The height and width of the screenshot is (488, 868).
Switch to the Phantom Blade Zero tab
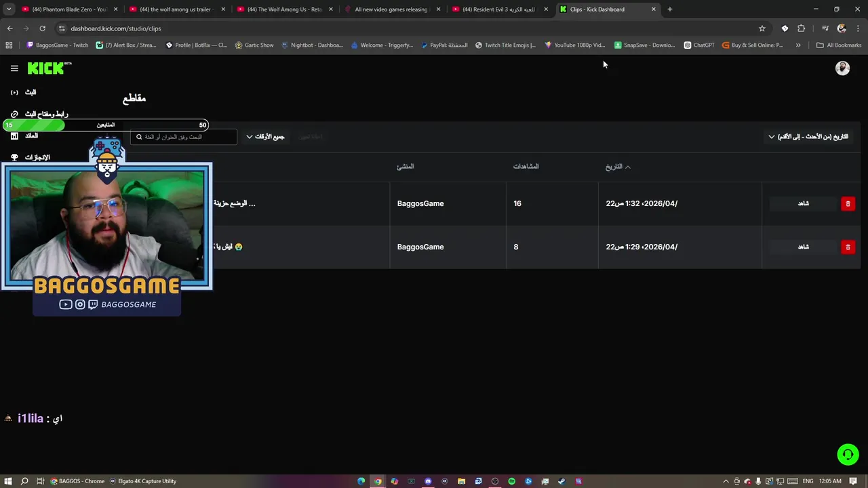(x=69, y=9)
